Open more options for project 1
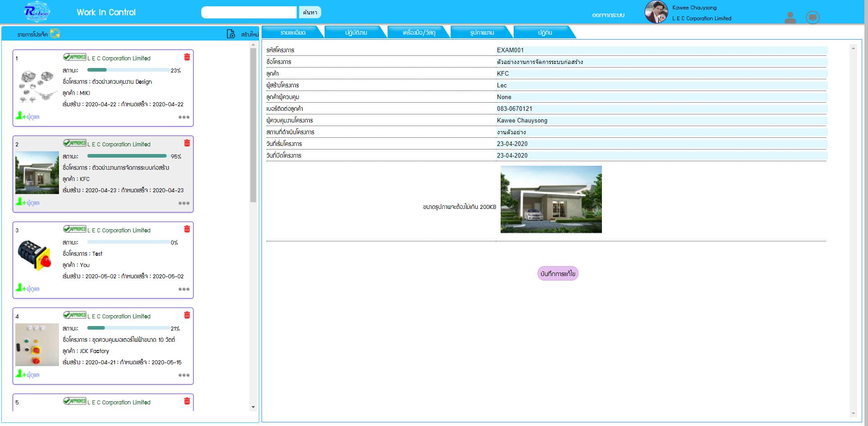Image resolution: width=868 pixels, height=426 pixels. 184,117
